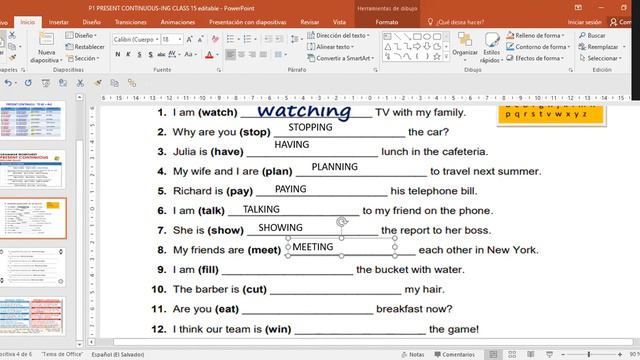Viewport: 640px width, 360px height.
Task: Apply the red font color A swatch
Action: coord(209,55)
